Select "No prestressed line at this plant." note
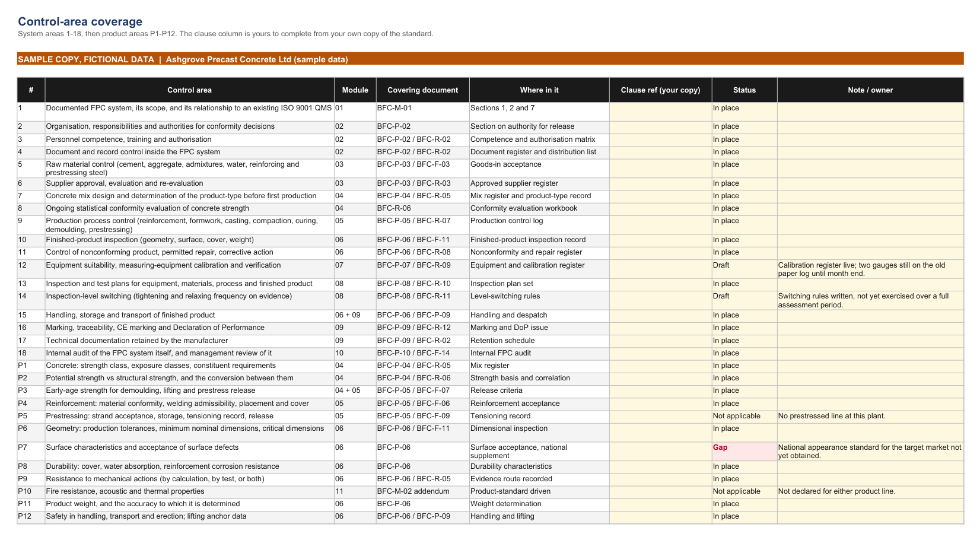This screenshot has height=540, width=980. pos(870,417)
